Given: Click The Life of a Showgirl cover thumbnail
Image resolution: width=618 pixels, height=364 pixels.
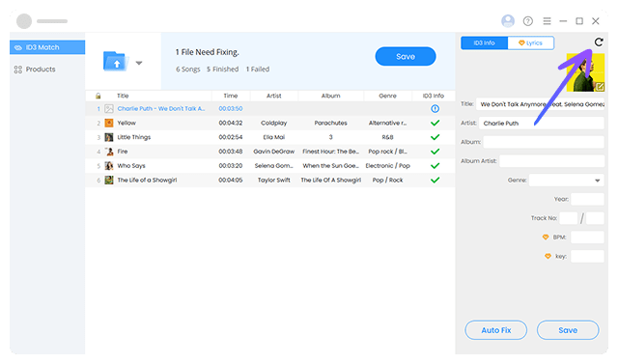Looking at the screenshot, I should [109, 180].
